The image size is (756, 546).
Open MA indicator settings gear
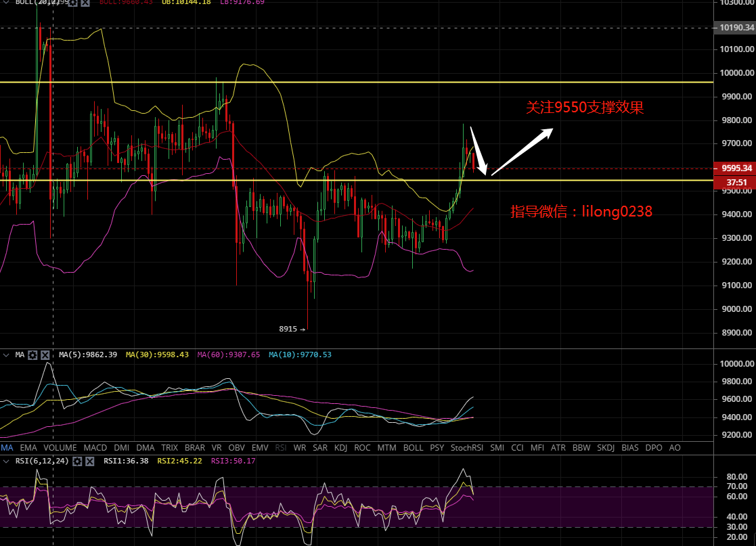coord(32,355)
